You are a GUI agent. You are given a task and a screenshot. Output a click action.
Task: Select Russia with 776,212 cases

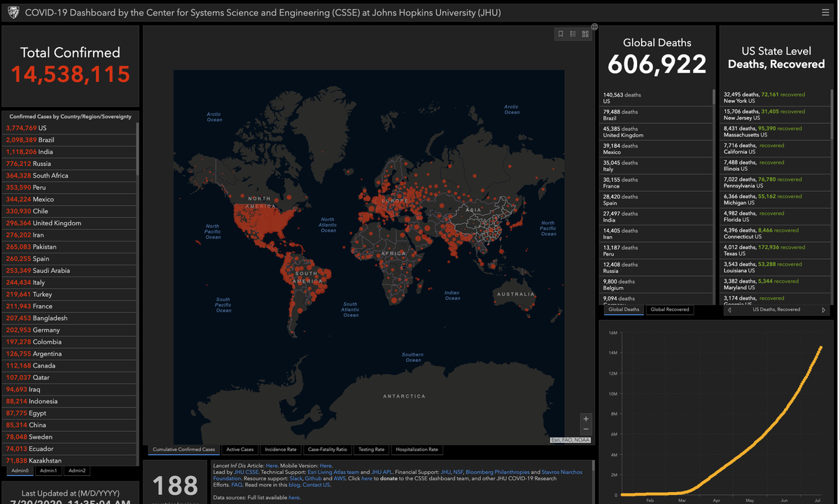(x=69, y=164)
